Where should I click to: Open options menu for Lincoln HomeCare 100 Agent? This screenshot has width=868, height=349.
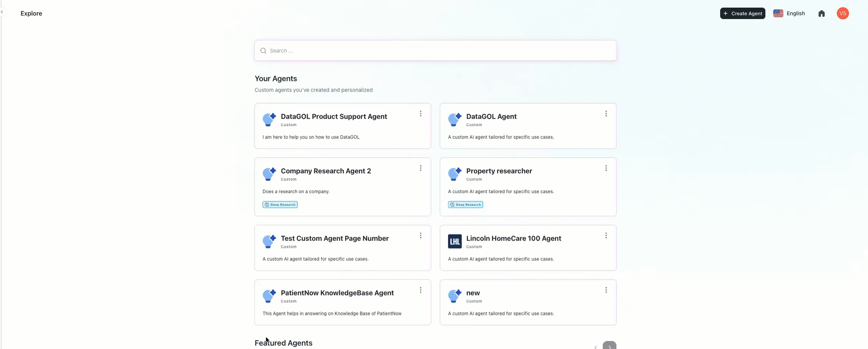[x=606, y=236]
